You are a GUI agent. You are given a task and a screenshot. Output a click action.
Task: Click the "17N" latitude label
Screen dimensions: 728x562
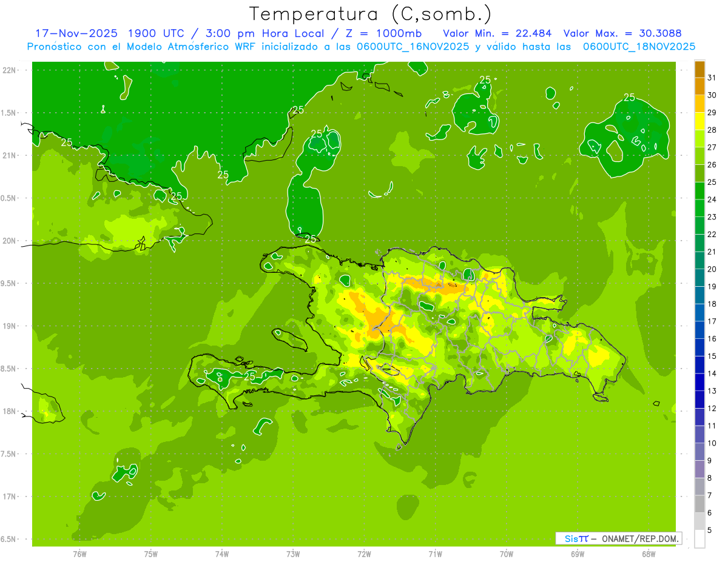pos(9,497)
